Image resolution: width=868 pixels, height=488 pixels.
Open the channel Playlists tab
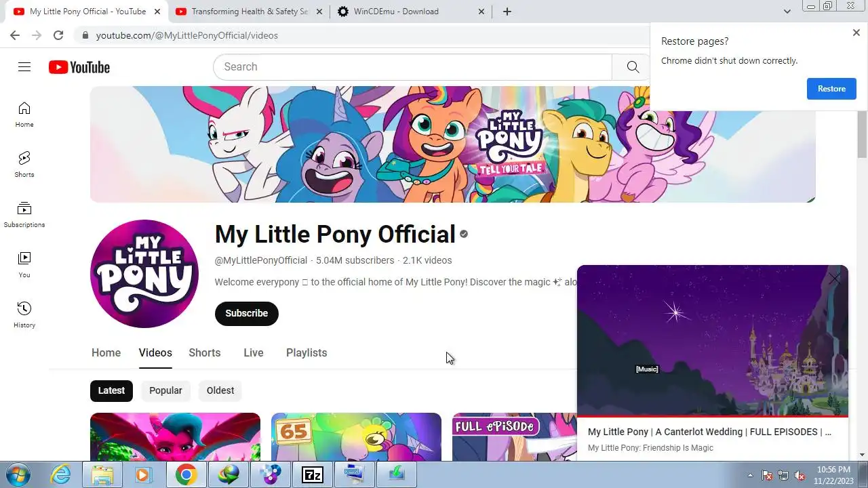[x=307, y=352]
